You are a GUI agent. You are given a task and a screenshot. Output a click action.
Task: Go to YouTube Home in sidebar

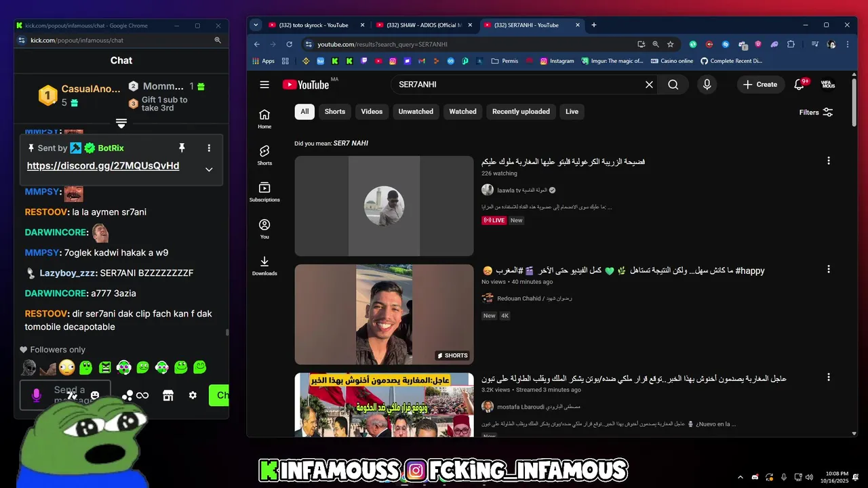(x=264, y=118)
